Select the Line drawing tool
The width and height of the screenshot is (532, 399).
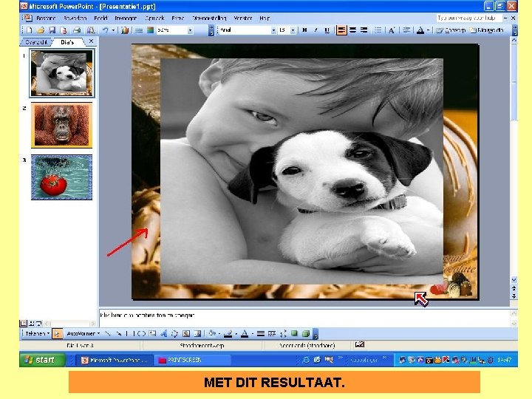pyautogui.click(x=108, y=333)
